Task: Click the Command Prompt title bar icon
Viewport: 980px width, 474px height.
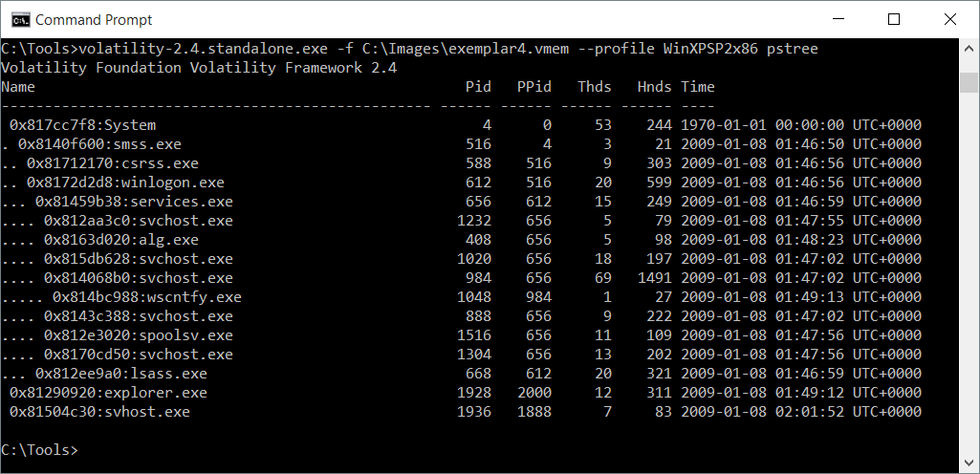Action: (21, 19)
